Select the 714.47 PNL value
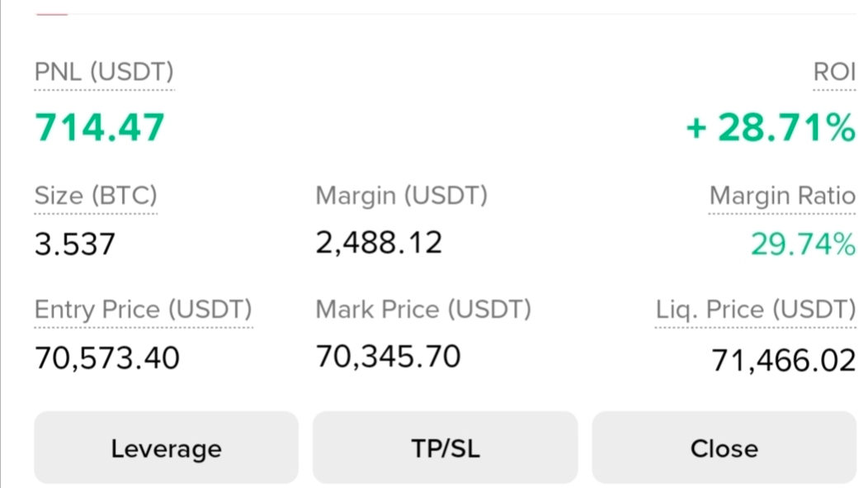Image resolution: width=868 pixels, height=488 pixels. [x=100, y=127]
